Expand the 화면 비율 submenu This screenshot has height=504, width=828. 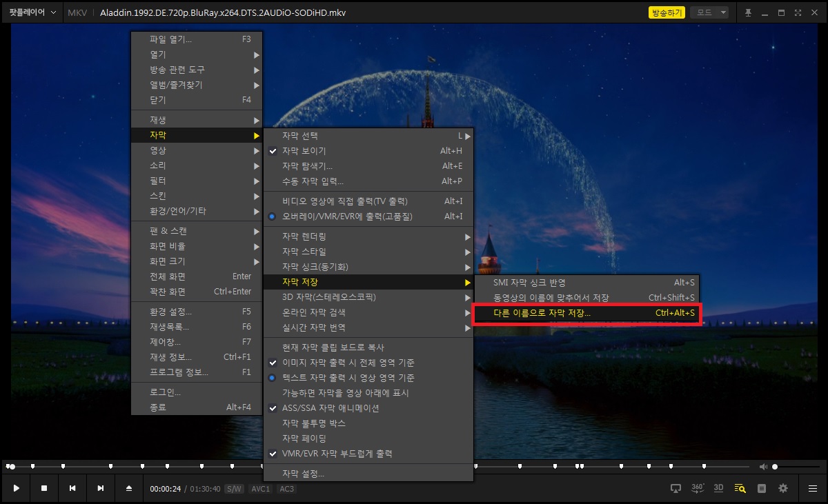point(197,246)
